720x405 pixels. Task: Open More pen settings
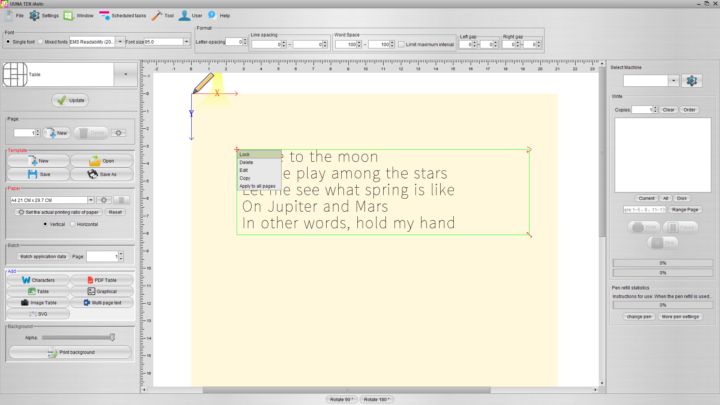coord(680,316)
